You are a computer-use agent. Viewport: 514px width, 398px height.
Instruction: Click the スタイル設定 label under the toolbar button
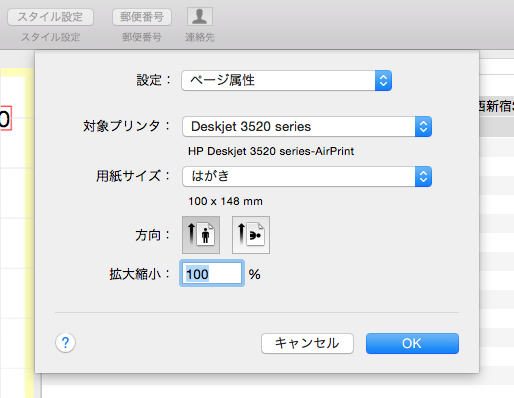click(x=50, y=37)
